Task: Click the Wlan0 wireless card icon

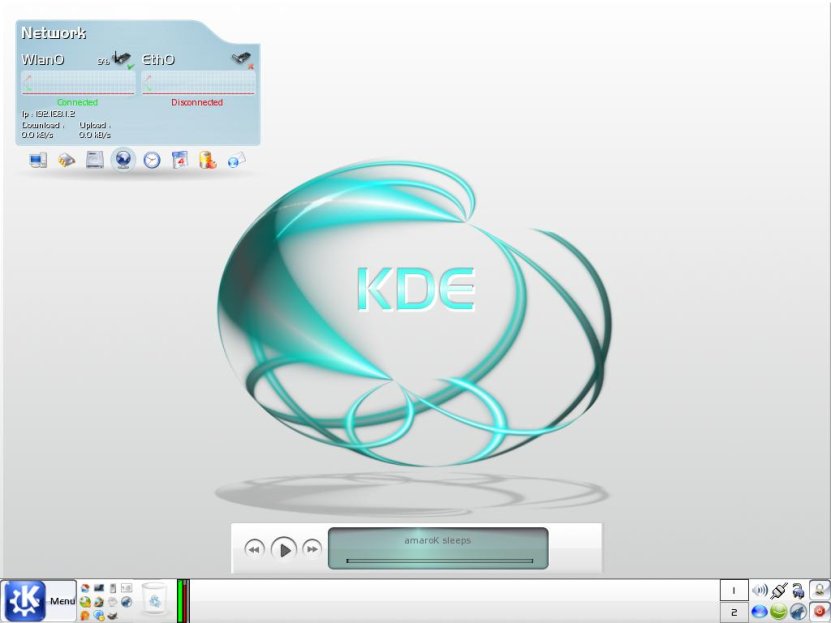Action: (x=122, y=59)
